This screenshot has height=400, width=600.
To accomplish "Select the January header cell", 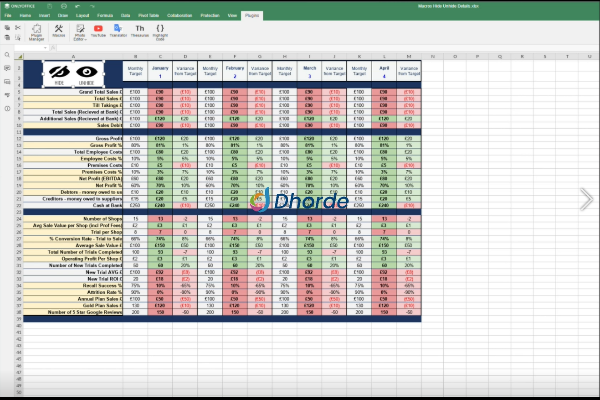I will point(159,72).
